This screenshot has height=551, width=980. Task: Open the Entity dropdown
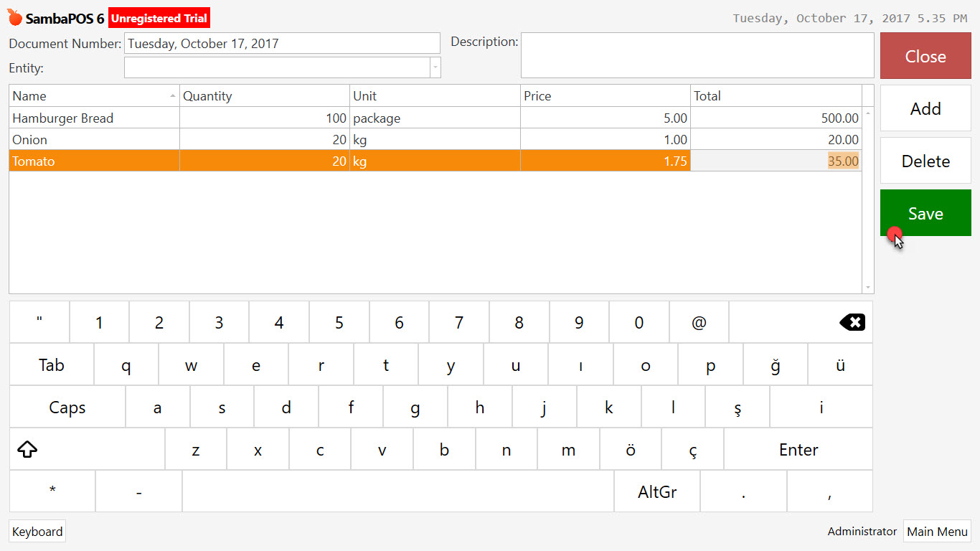(x=435, y=67)
